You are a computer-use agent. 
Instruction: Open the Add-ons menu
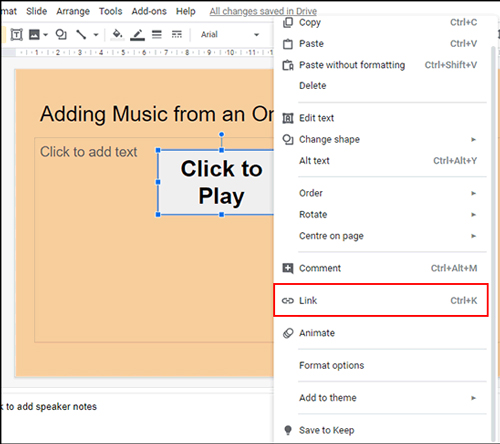pos(149,11)
